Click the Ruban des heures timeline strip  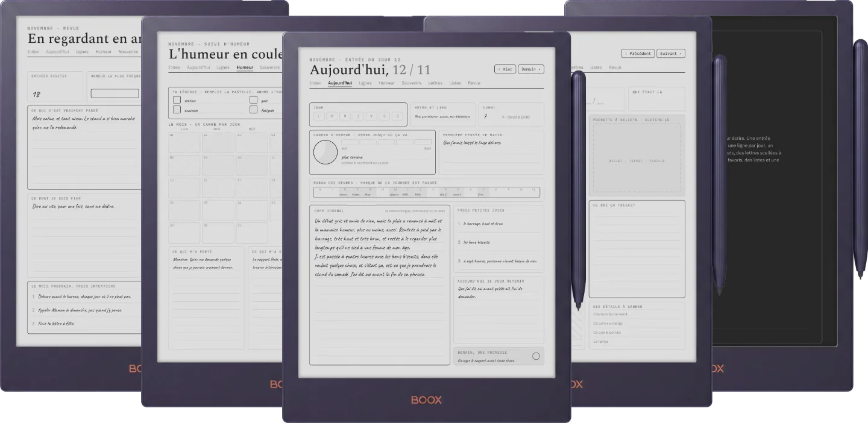tap(427, 192)
